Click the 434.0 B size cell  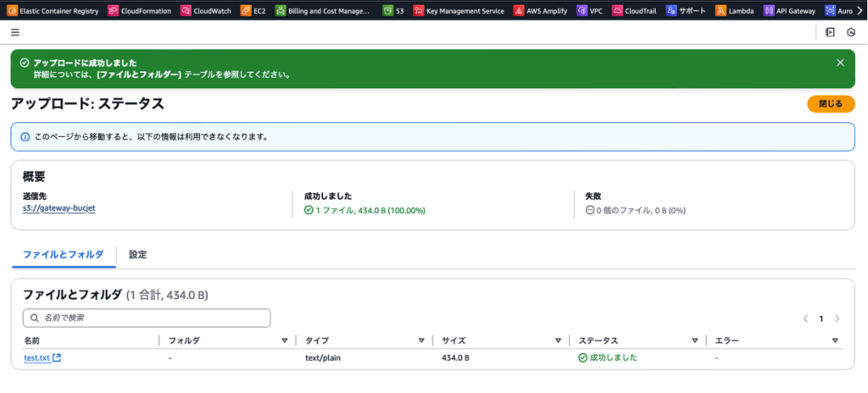pyautogui.click(x=455, y=357)
